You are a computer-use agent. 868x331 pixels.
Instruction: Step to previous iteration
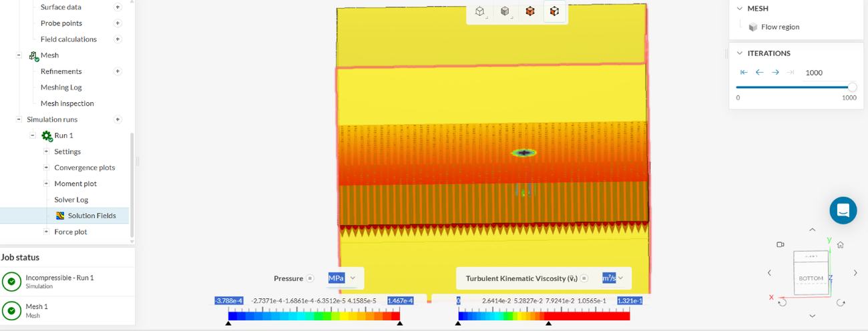(759, 72)
